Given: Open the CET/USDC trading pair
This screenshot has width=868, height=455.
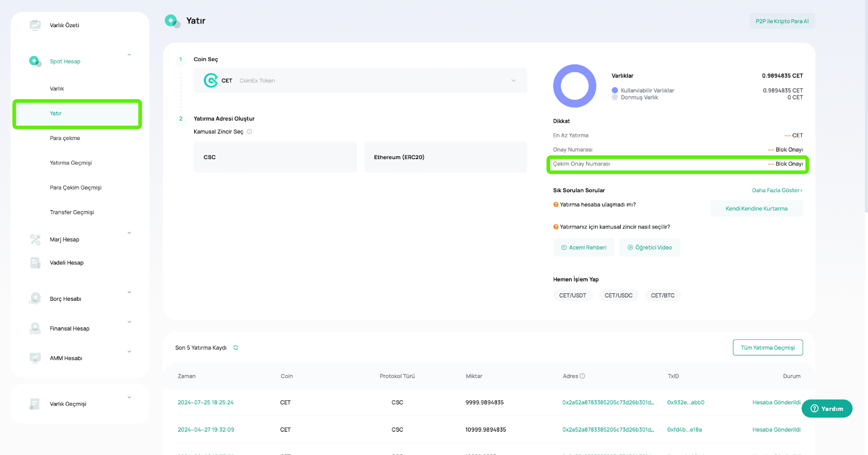Looking at the screenshot, I should 618,295.
